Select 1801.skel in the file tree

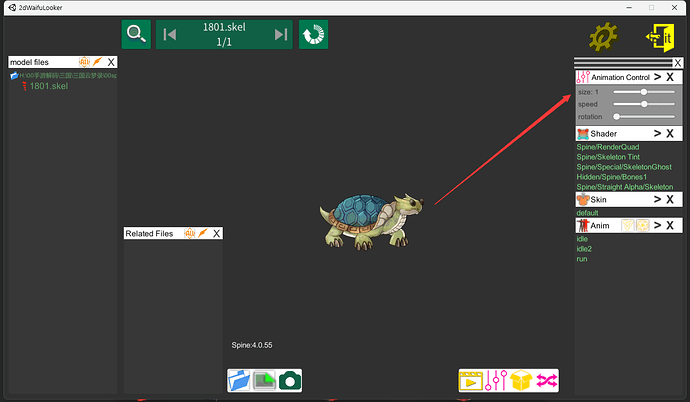pos(48,86)
